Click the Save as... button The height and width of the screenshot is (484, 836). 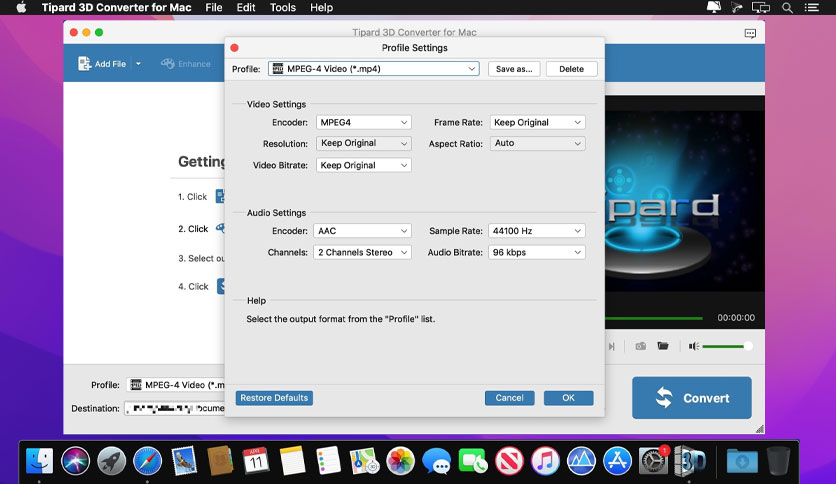point(514,69)
